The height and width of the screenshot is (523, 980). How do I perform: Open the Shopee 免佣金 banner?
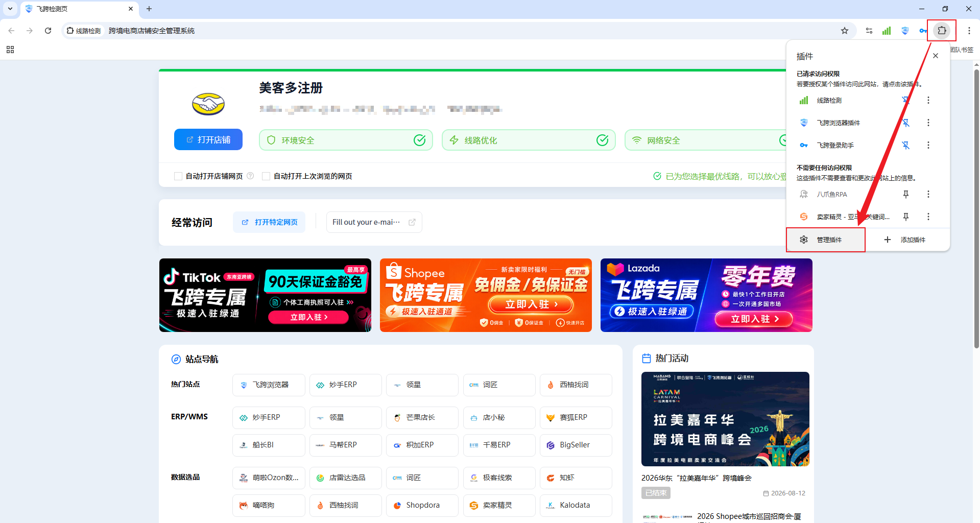(486, 295)
